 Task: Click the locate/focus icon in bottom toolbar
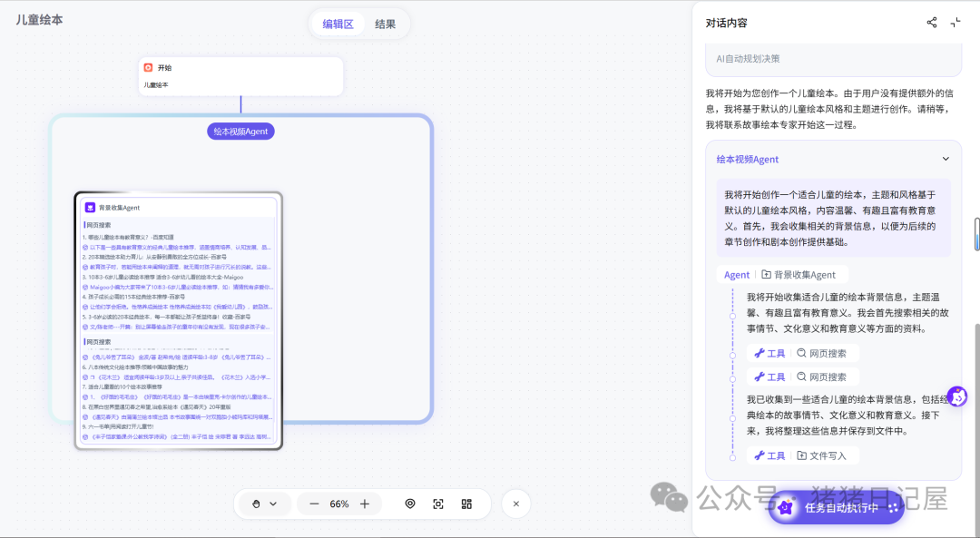click(410, 504)
